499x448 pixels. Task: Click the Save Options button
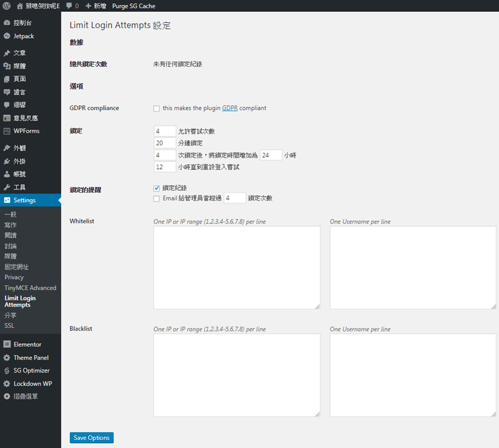[x=92, y=437]
